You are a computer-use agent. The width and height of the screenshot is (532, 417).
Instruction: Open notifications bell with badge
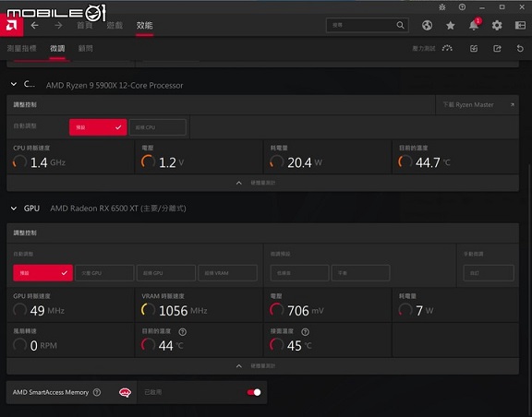[474, 25]
